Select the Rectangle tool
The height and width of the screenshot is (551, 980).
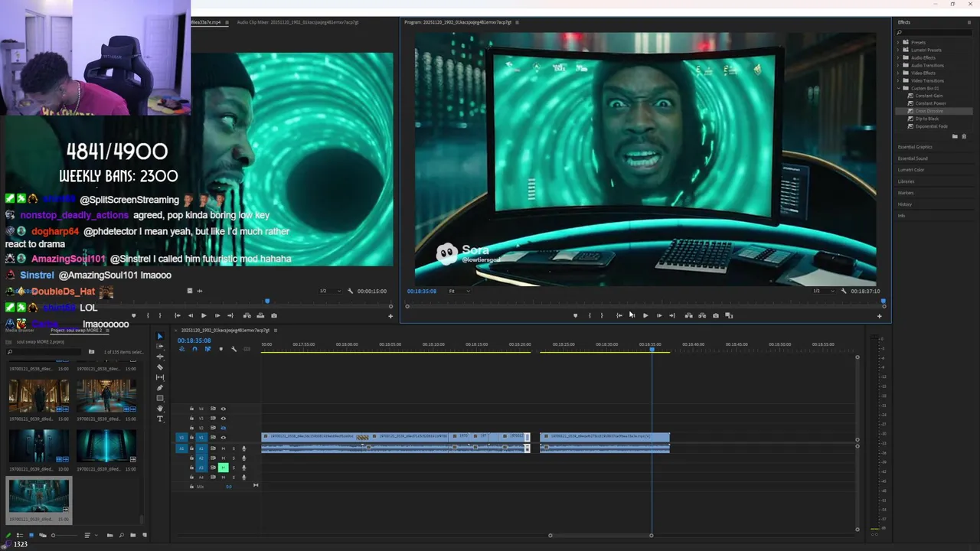[x=160, y=398]
